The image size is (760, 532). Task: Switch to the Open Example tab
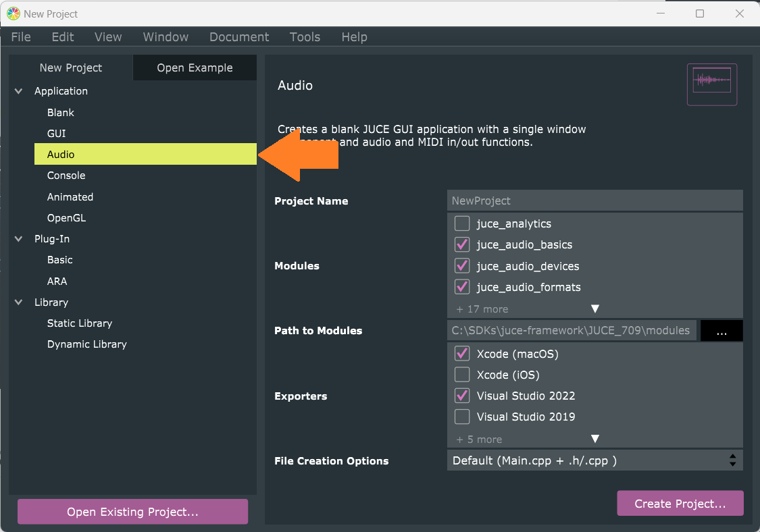click(x=195, y=68)
